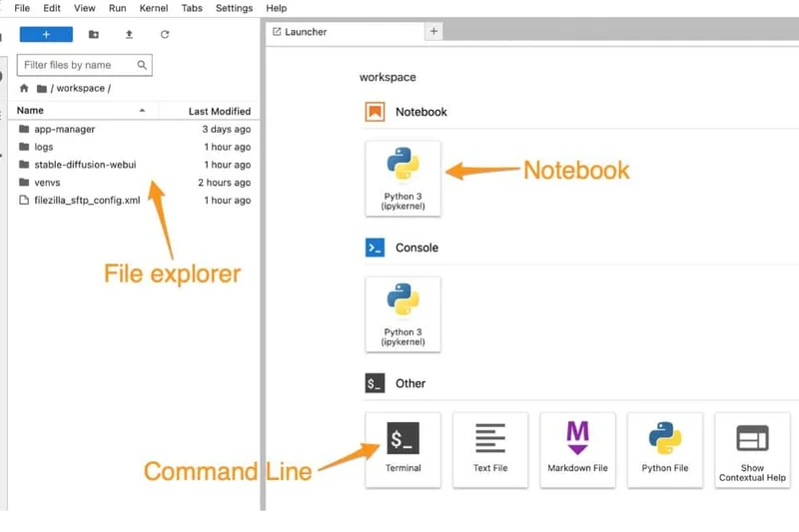Viewport: 799px width, 532px height.
Task: Create a new Markdown File
Action: [x=577, y=449]
